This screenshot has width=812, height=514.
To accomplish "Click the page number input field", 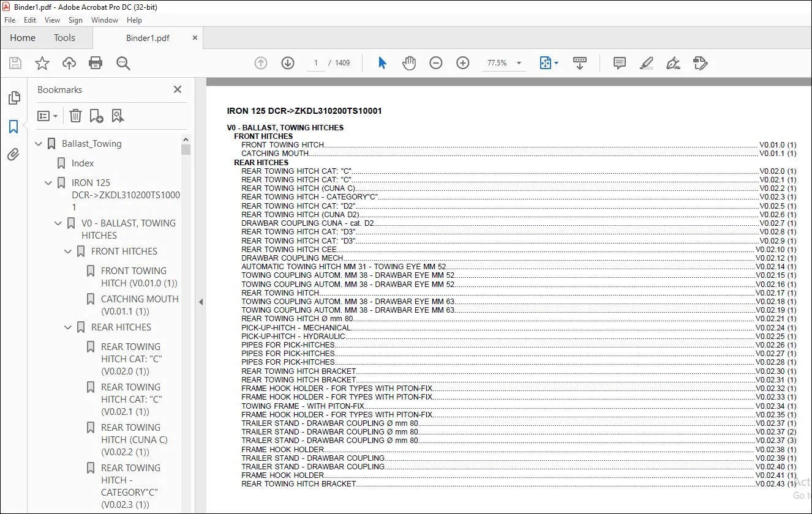I will pos(316,63).
